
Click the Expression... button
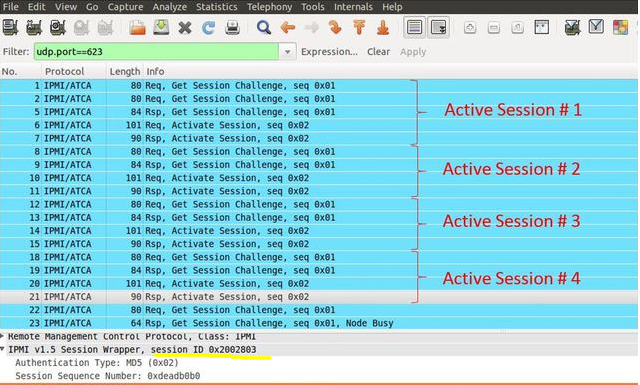(329, 52)
